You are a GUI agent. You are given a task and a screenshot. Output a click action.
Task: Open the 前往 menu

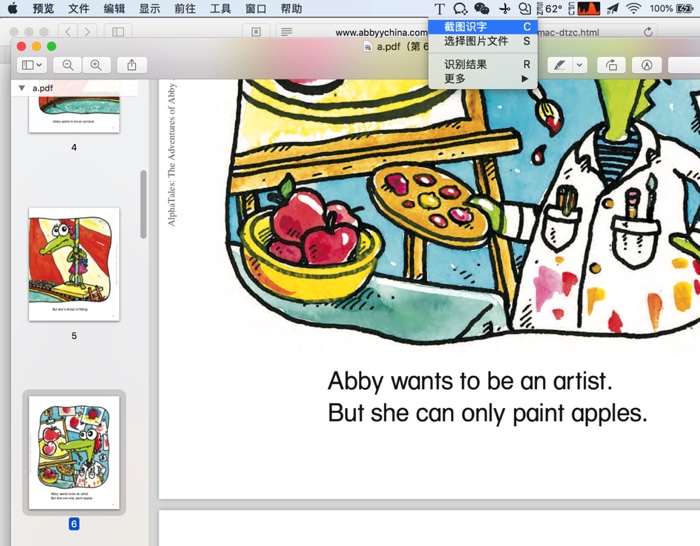185,8
